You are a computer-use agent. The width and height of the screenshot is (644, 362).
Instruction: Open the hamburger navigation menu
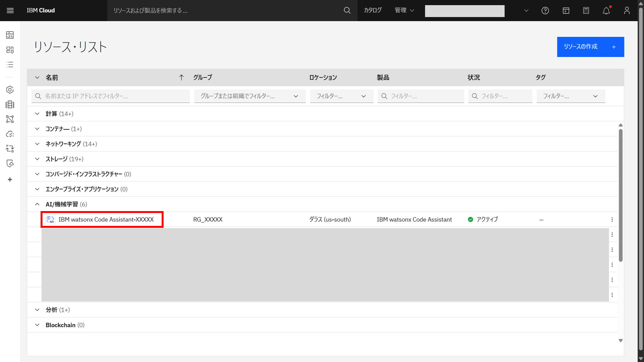click(x=10, y=11)
